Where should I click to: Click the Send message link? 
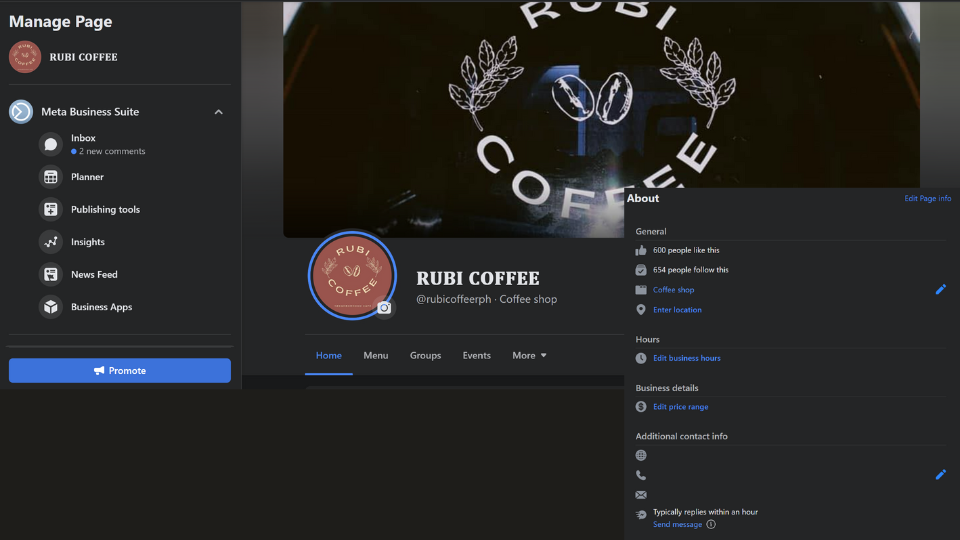[677, 524]
